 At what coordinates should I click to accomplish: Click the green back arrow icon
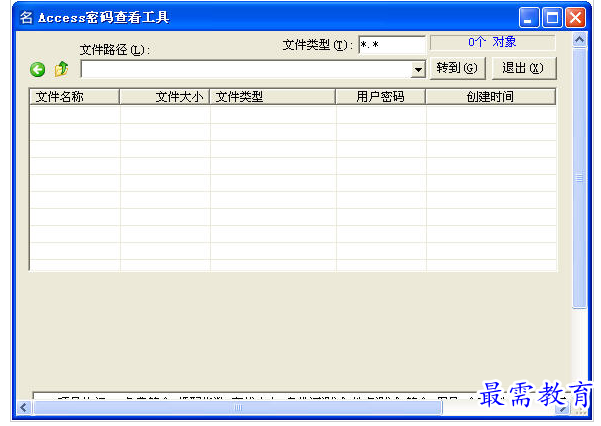pos(38,69)
